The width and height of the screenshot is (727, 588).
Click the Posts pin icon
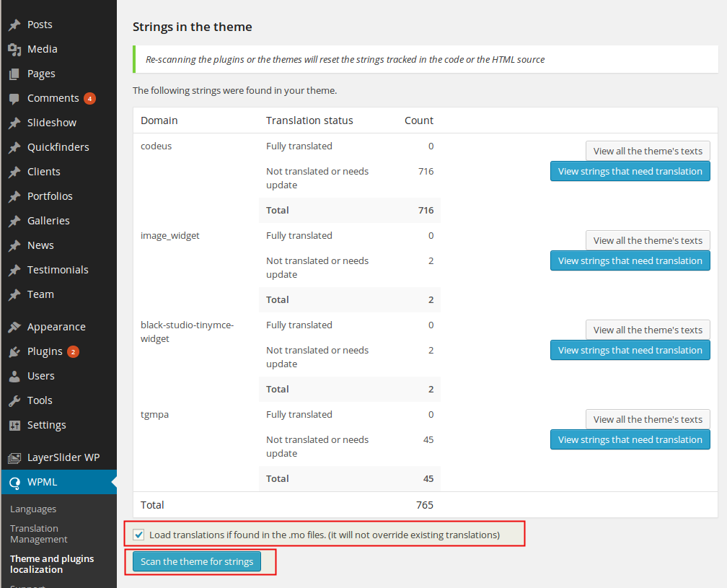point(14,25)
